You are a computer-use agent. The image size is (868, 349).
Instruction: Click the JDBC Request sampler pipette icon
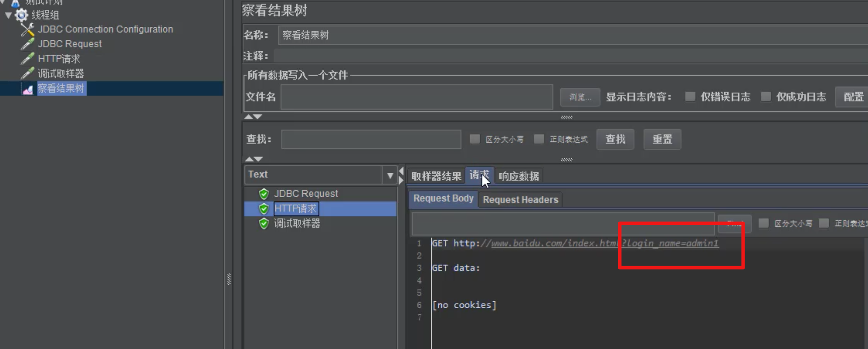(27, 44)
